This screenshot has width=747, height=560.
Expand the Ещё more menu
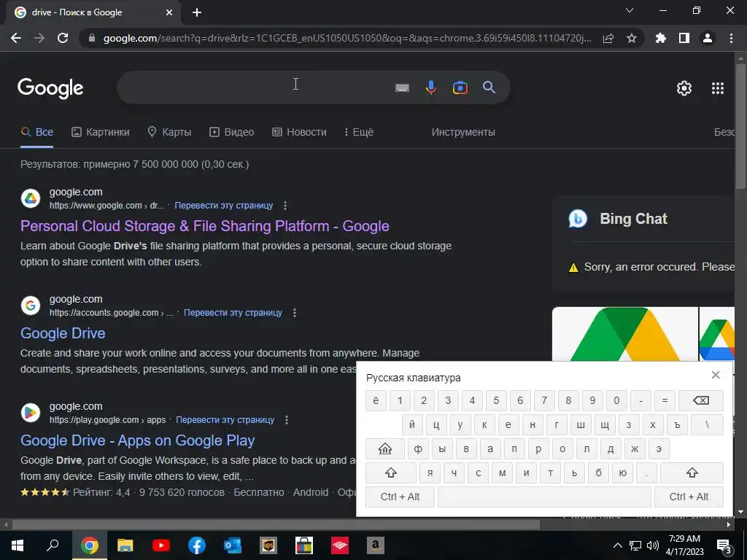coord(359,132)
